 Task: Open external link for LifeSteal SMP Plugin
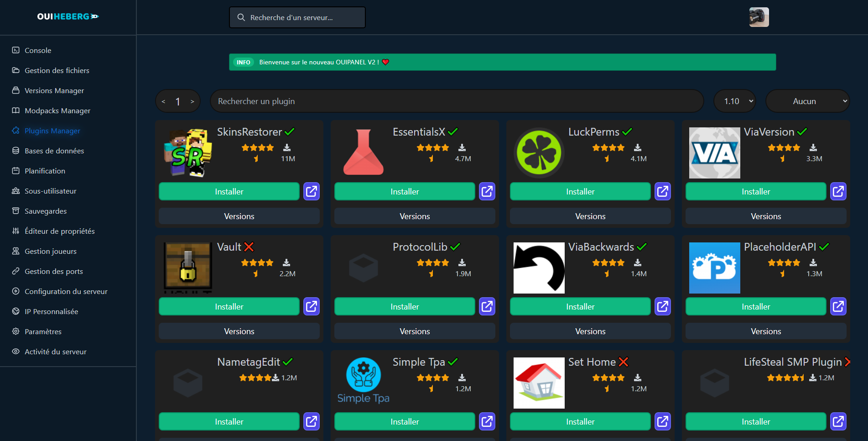838,421
